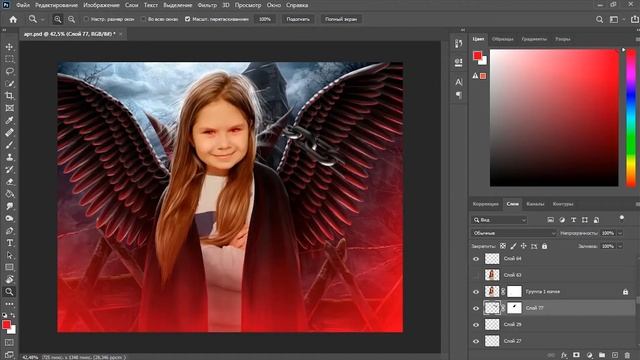Hide layer Группа 1 копия

click(476, 292)
